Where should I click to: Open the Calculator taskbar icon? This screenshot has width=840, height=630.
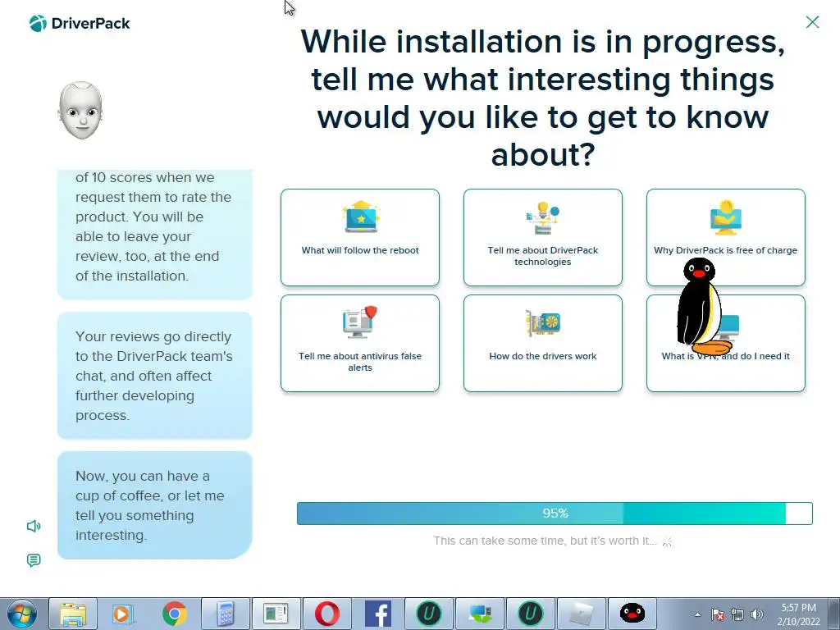[x=225, y=614]
